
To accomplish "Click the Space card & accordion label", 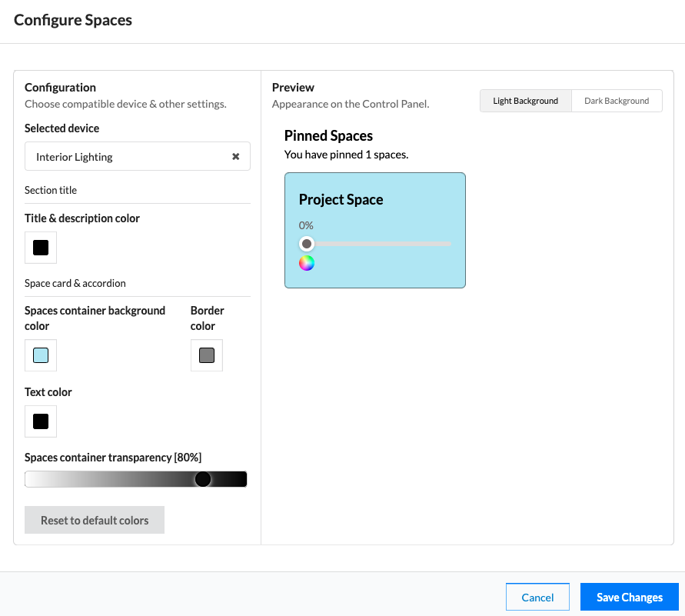I will click(75, 283).
